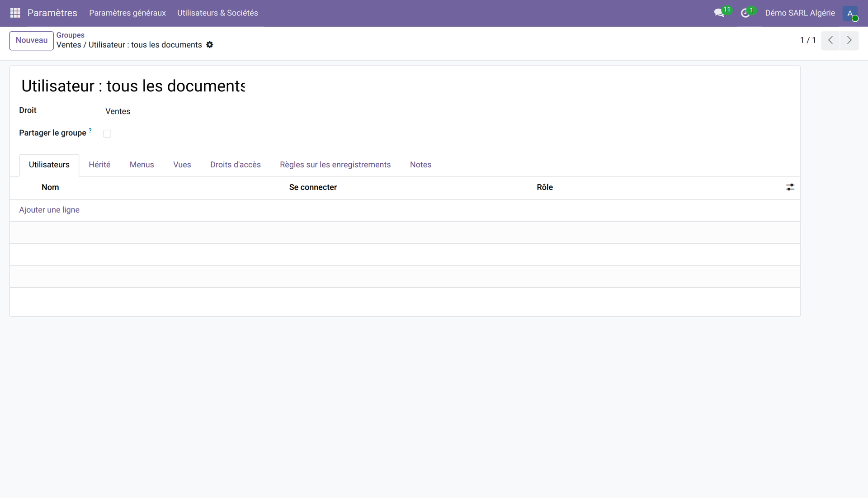Image resolution: width=868 pixels, height=498 pixels.
Task: Switch to the Droits d'accès tab
Action: click(236, 165)
